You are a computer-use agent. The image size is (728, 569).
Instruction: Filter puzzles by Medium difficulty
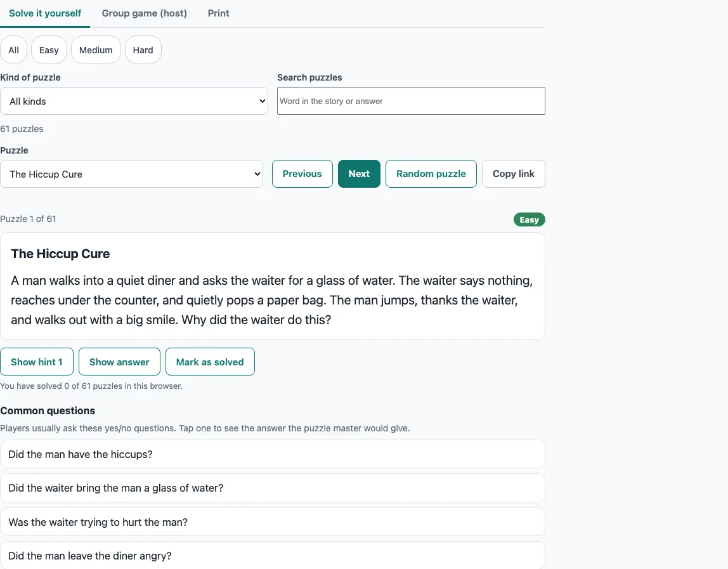(96, 49)
